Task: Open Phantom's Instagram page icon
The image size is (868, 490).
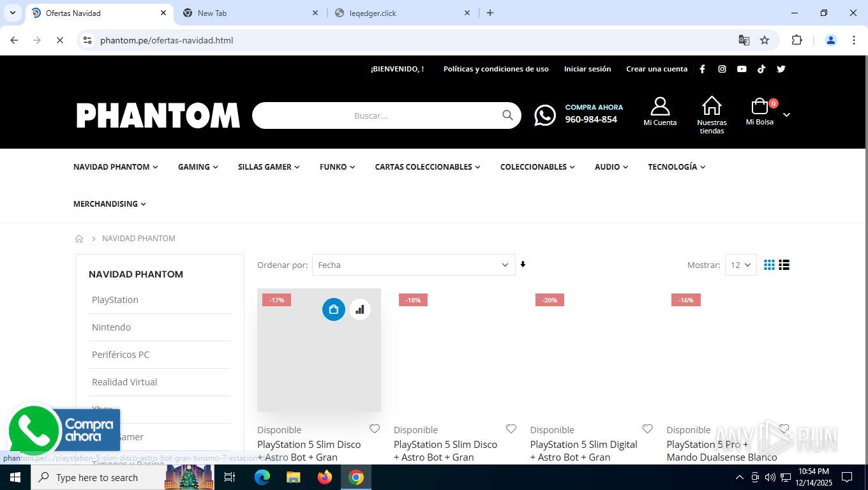Action: pyautogui.click(x=722, y=69)
